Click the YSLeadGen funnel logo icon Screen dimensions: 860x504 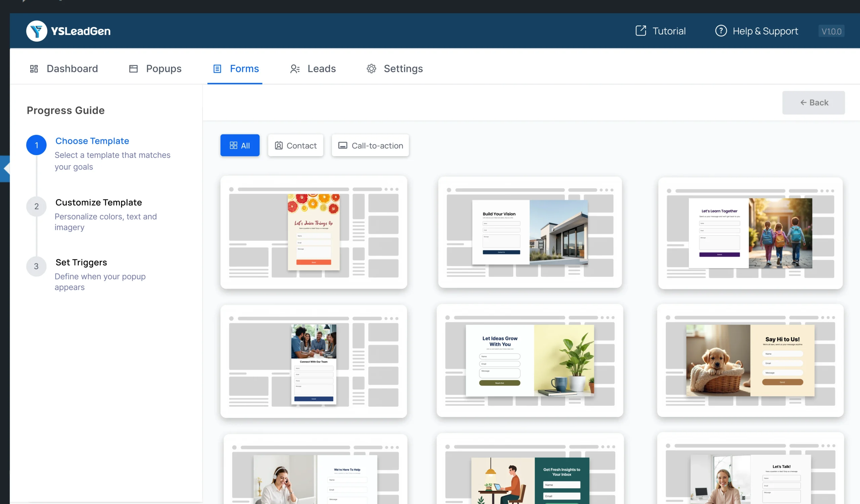tap(37, 31)
